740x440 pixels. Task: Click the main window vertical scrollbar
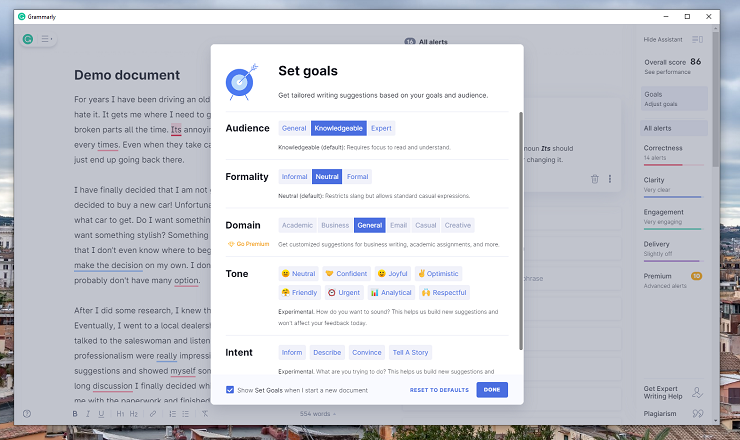click(716, 99)
